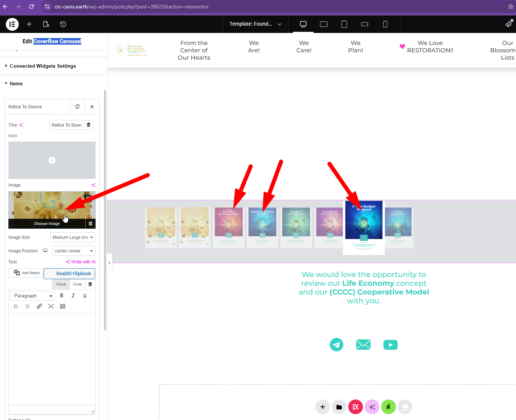Open the Image Position center center dropdown
Viewport: 516px width, 420px height.
(74, 251)
